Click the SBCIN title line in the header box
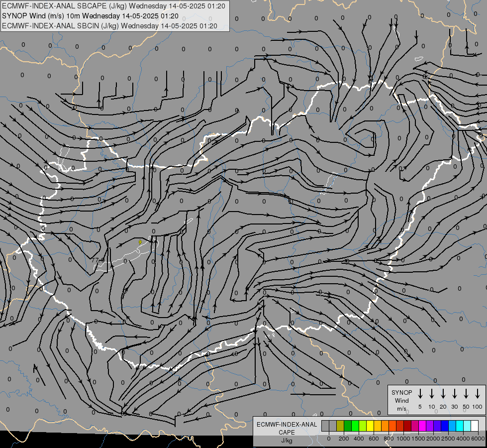This screenshot has width=487, height=448. (109, 26)
